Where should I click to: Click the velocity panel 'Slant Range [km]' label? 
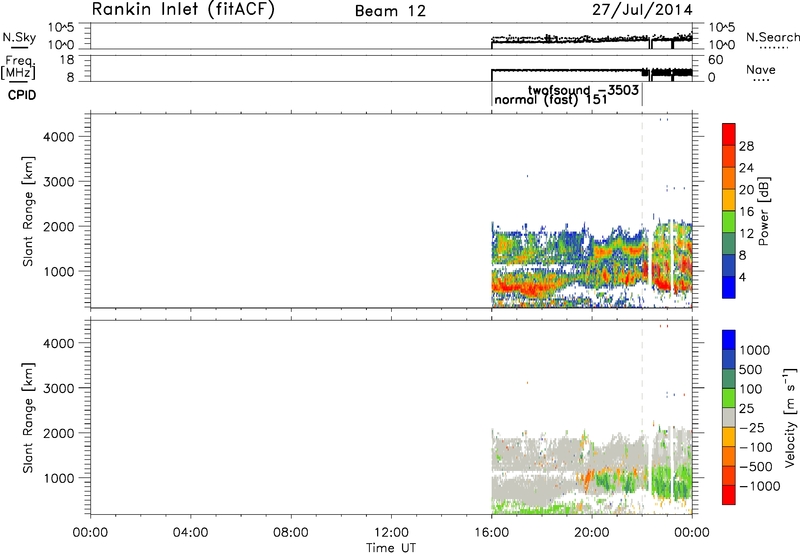[x=28, y=417]
